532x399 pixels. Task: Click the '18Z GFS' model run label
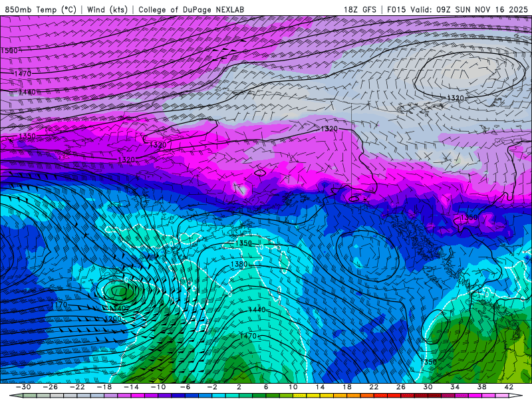[x=360, y=9]
